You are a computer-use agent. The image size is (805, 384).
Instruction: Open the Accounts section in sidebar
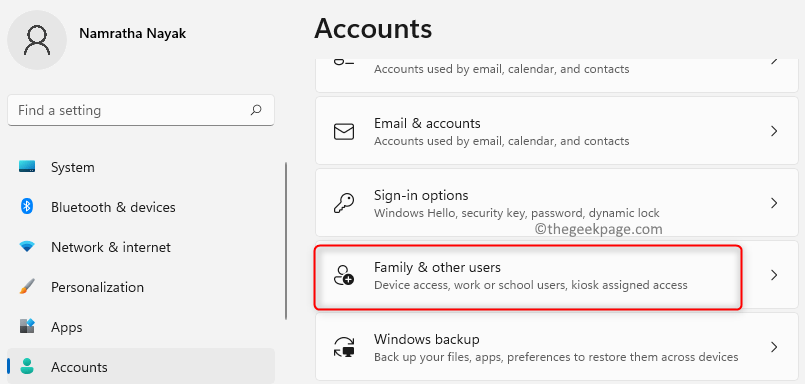(141, 367)
